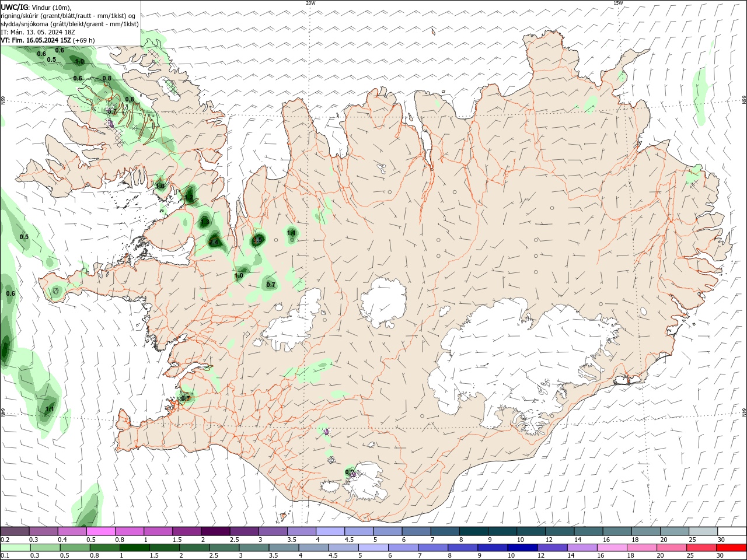Click the grey-green rain swatch labeled 3
747x560 pixels.
(254, 548)
